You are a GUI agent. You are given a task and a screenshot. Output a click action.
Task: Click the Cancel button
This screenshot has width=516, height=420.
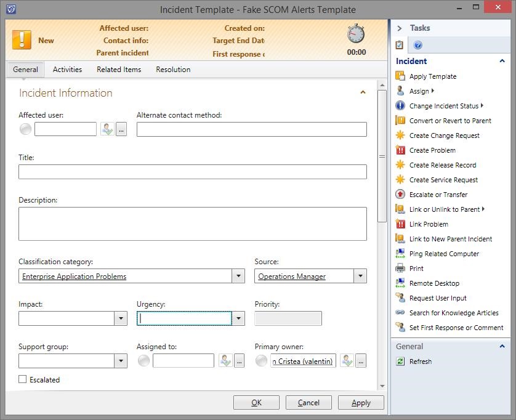click(x=308, y=403)
